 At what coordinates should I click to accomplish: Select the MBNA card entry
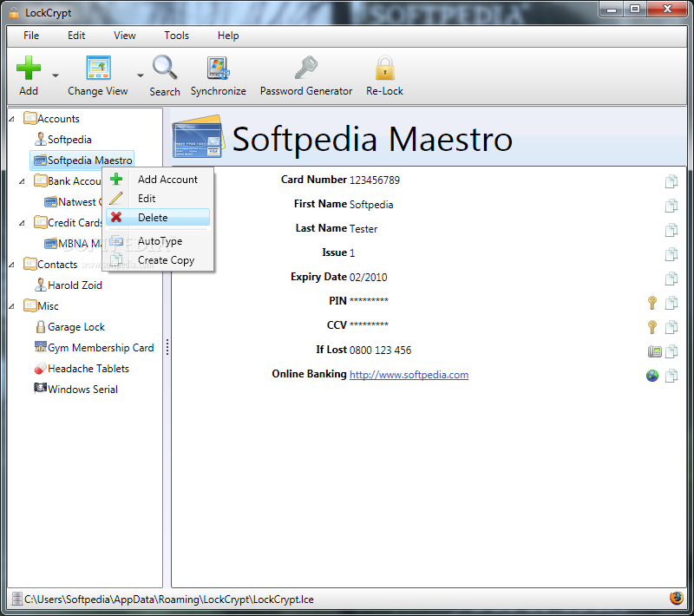point(73,244)
